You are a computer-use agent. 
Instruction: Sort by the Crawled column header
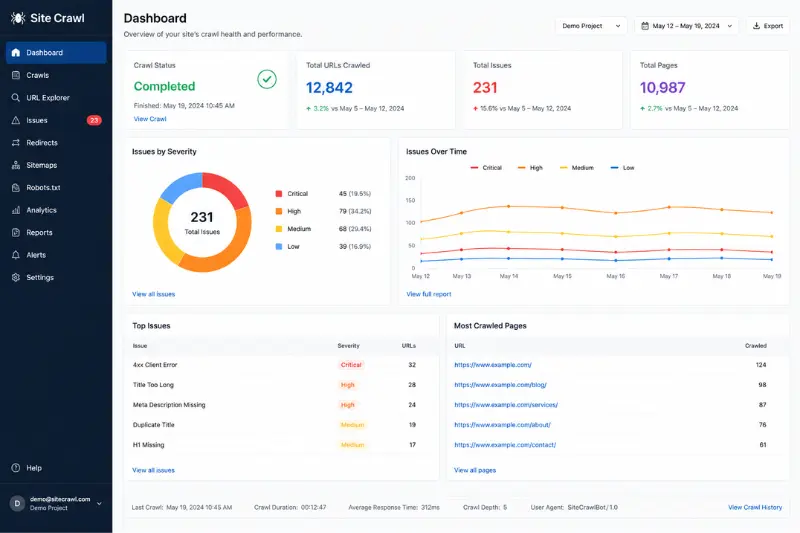coord(756,346)
